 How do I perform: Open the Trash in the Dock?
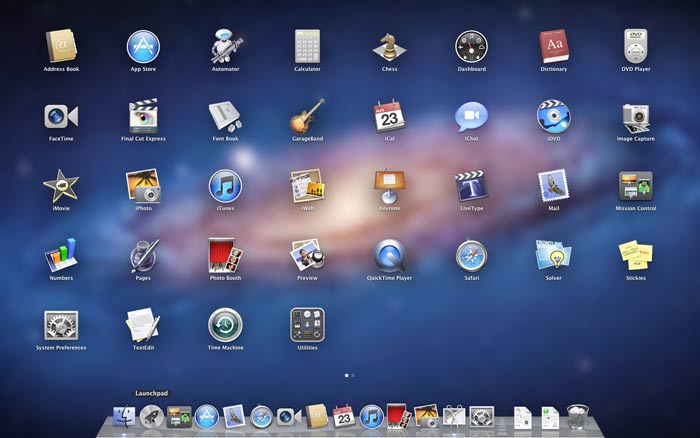(x=578, y=417)
